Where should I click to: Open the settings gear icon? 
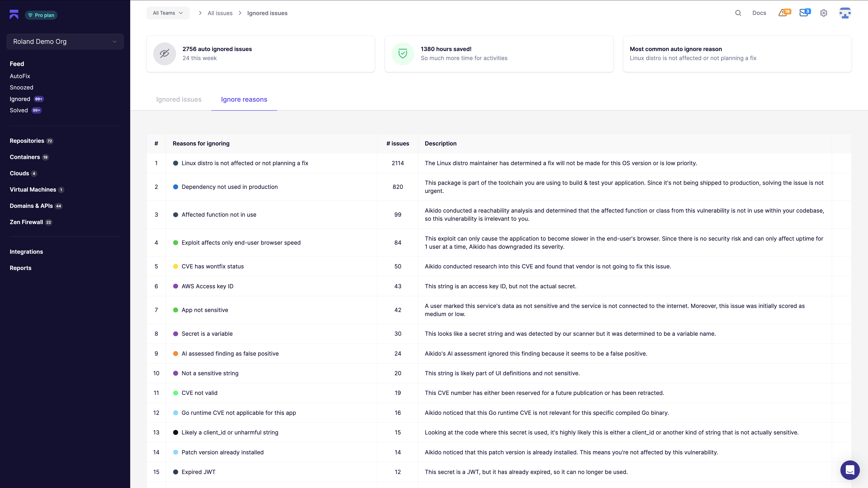coord(823,13)
